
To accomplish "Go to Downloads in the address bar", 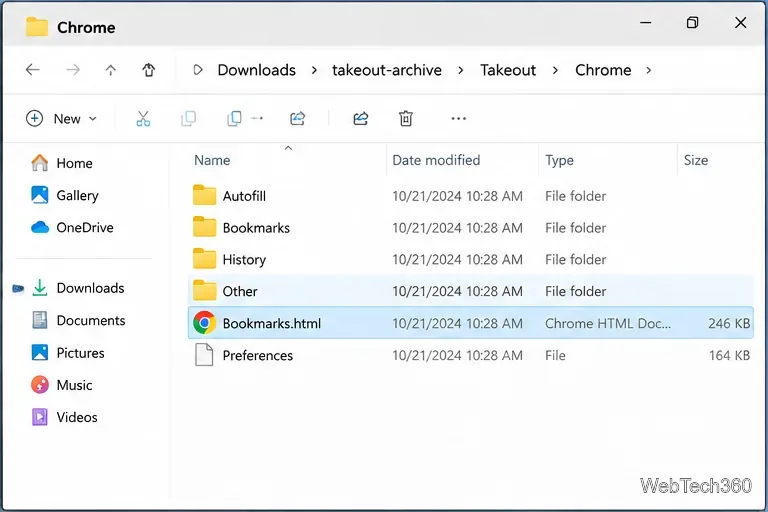I will (257, 70).
